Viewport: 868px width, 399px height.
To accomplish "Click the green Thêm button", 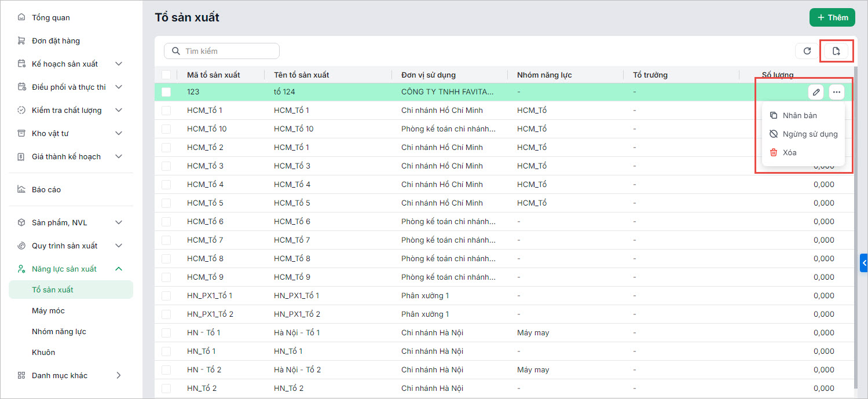I will [x=832, y=17].
